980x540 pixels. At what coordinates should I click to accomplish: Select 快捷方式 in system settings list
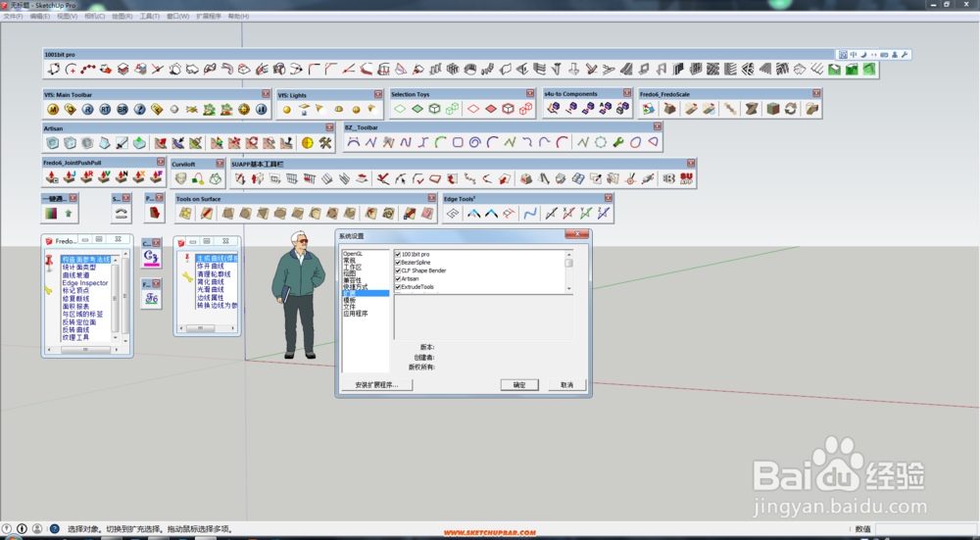tap(355, 287)
